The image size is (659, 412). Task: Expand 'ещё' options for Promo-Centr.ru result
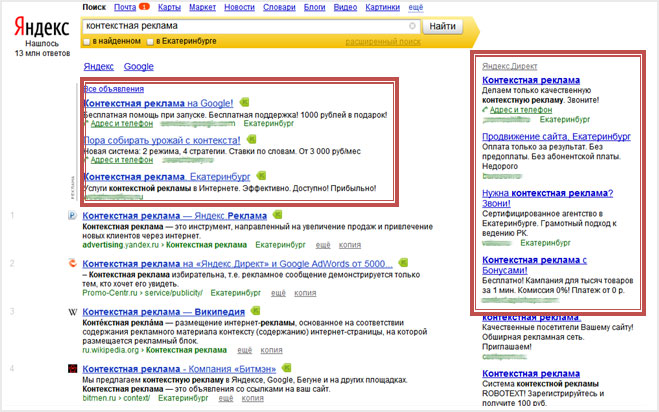click(x=278, y=293)
